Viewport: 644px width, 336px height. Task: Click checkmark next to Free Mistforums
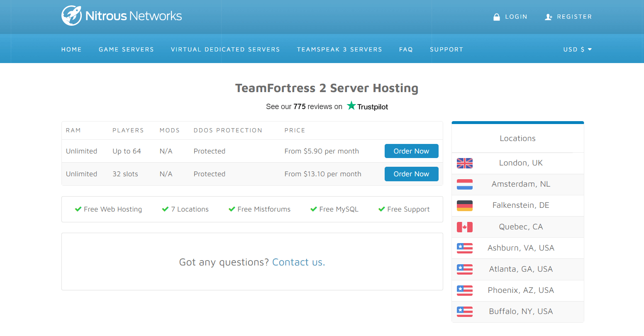[x=232, y=209]
